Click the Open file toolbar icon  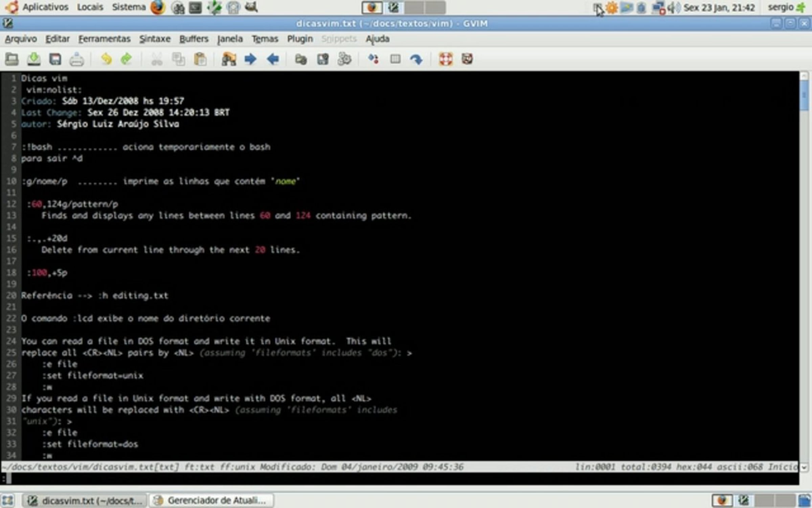[12, 59]
